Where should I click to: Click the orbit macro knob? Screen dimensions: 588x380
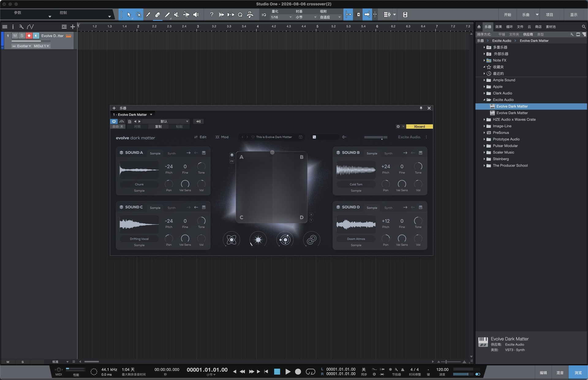[285, 240]
